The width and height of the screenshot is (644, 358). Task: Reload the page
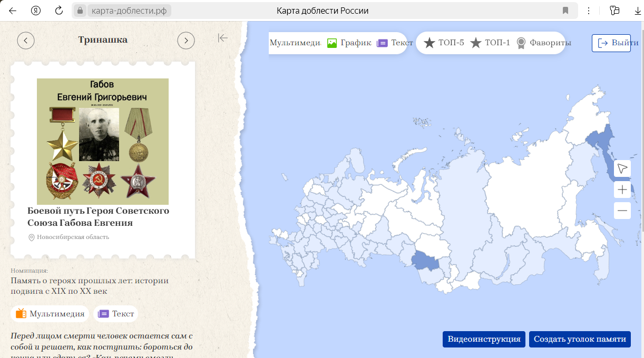click(x=59, y=11)
